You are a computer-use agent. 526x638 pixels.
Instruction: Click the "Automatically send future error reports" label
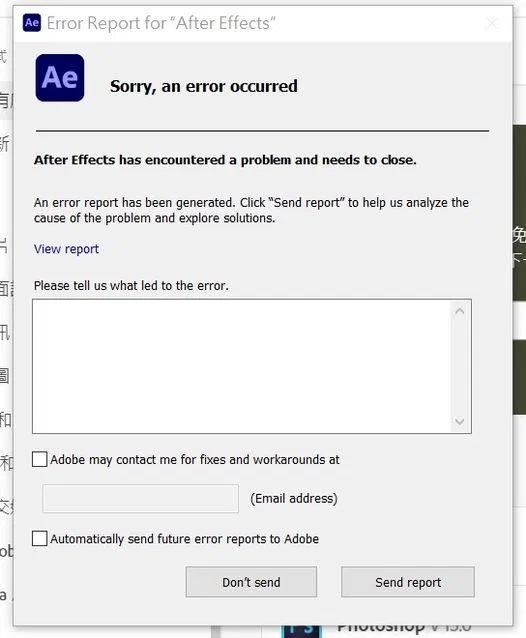pyautogui.click(x=184, y=539)
